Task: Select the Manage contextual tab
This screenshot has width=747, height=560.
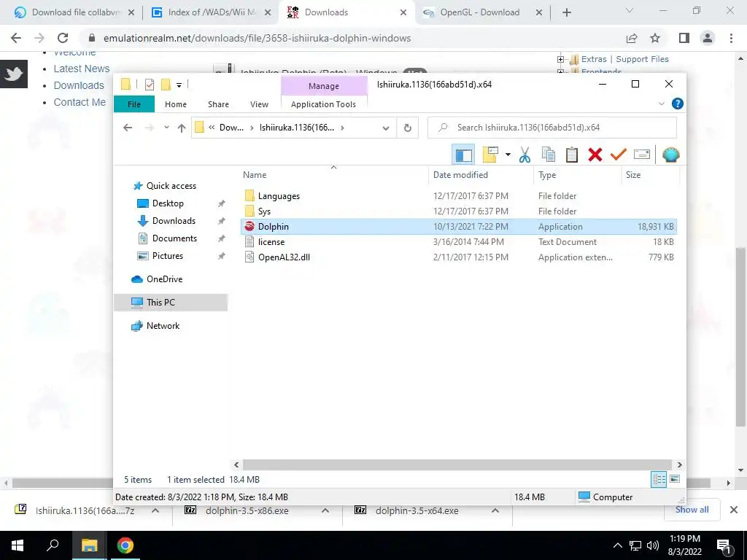Action: [324, 86]
